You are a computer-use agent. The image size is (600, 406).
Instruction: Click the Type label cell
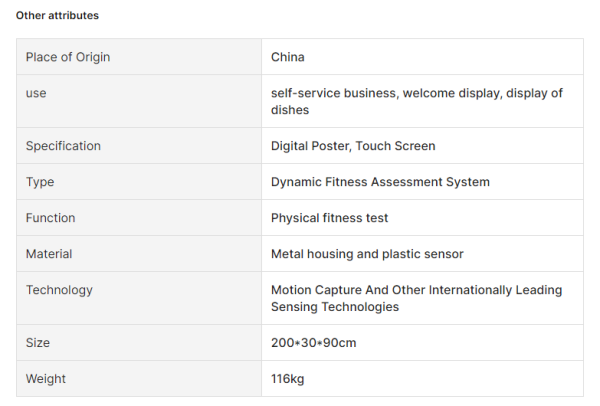40,182
